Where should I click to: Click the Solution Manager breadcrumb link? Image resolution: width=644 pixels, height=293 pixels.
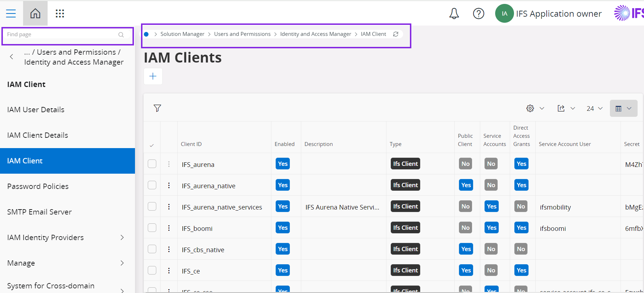coord(182,34)
